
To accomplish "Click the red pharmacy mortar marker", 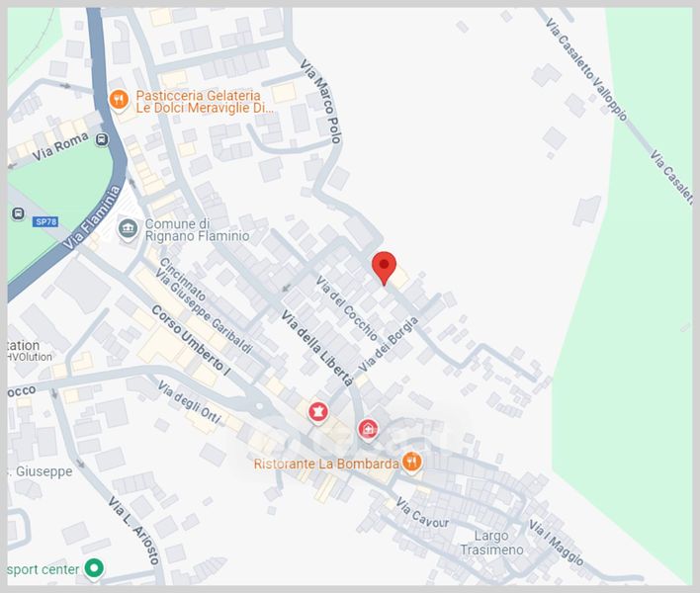I will (x=317, y=411).
